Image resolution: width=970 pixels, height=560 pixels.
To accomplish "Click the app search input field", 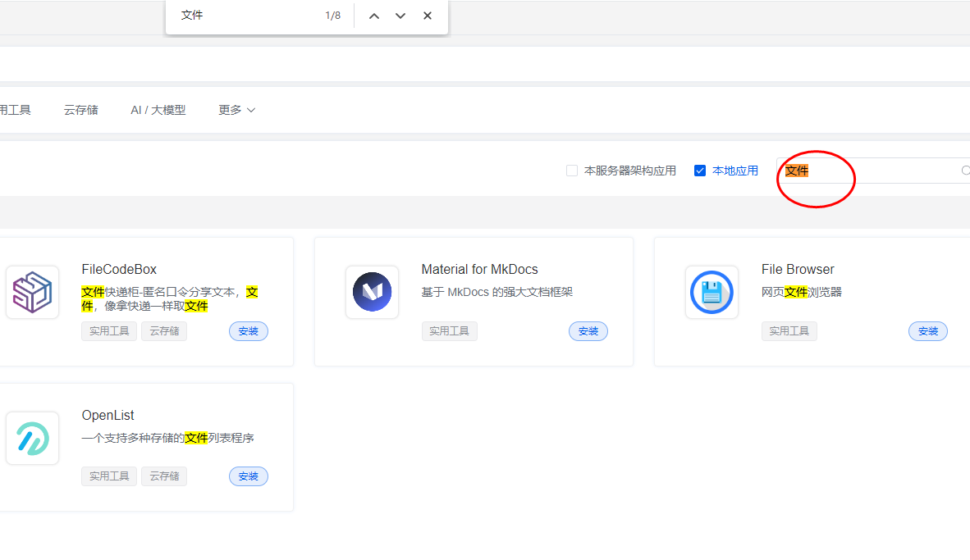I will tap(872, 171).
